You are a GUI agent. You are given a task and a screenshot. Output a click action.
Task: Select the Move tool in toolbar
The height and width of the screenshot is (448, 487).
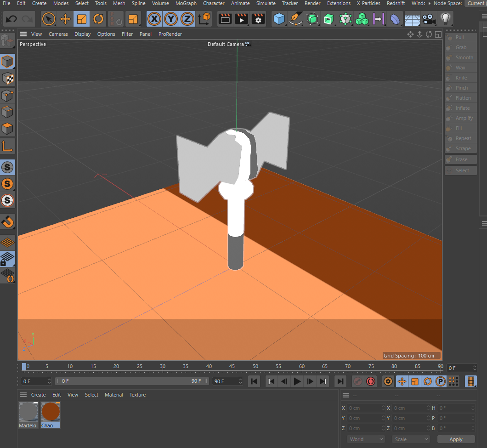point(65,19)
